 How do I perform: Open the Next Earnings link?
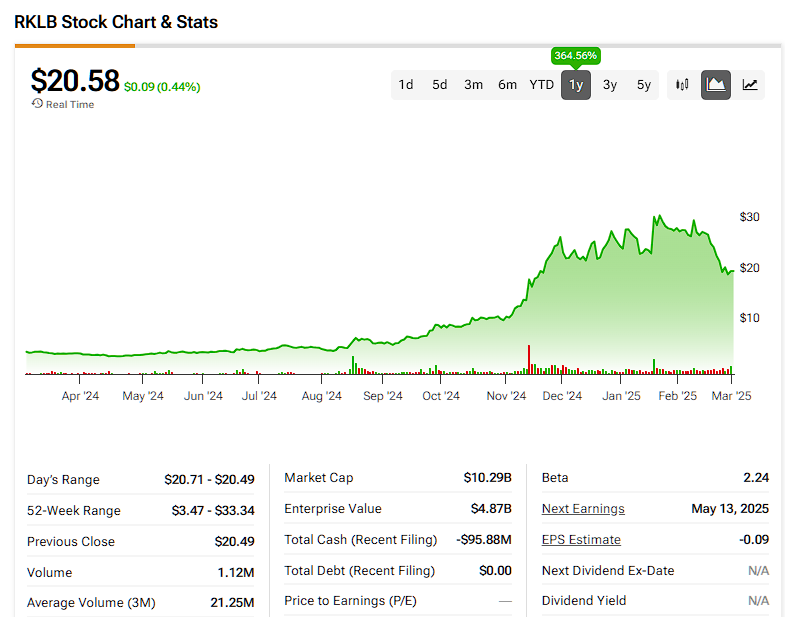point(583,508)
